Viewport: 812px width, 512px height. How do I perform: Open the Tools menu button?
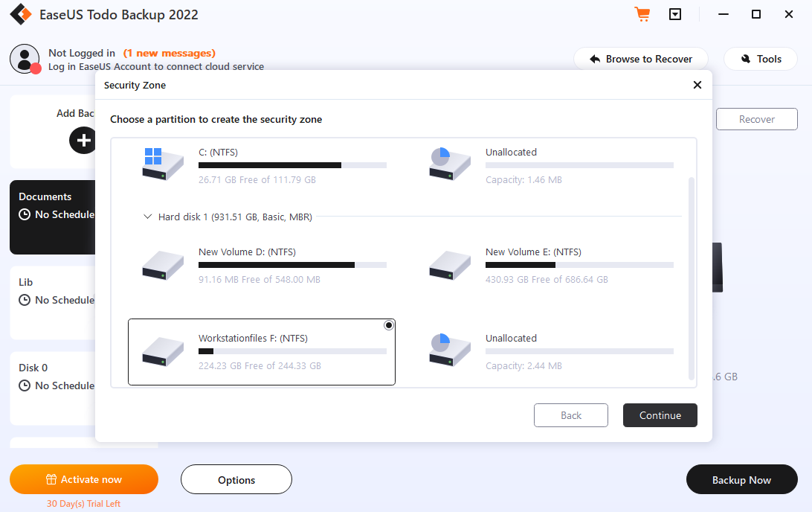pos(760,59)
